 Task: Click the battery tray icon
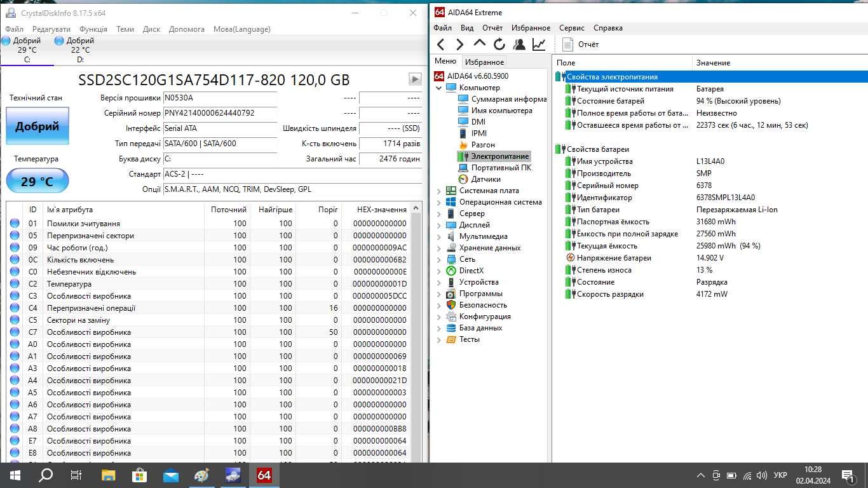[x=731, y=475]
